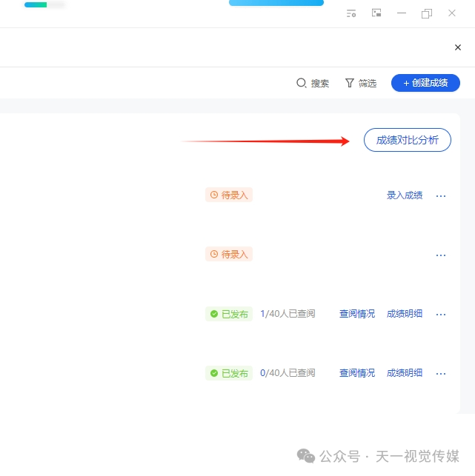The height and width of the screenshot is (476, 475).
Task: Open the title bar settings list icon
Action: click(351, 13)
